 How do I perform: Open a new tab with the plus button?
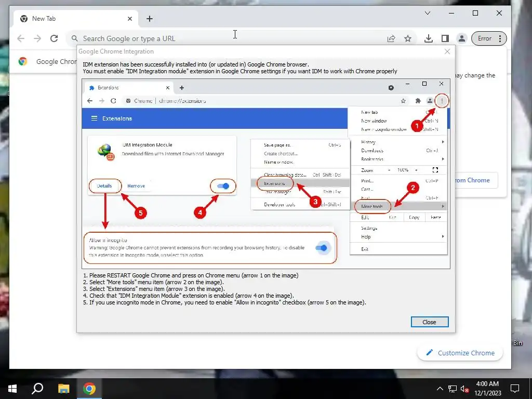coord(150,19)
